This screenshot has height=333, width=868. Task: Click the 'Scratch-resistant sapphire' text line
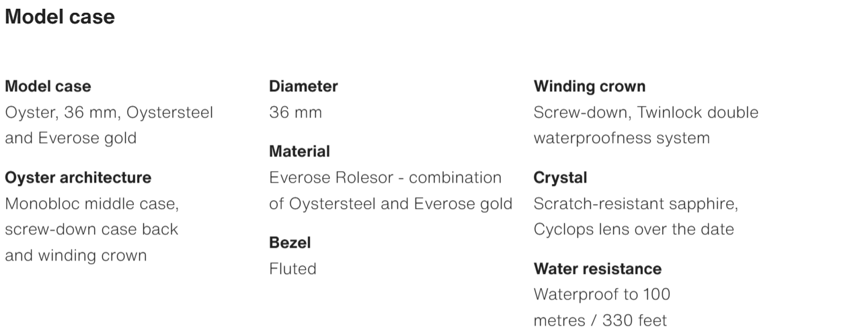click(635, 203)
